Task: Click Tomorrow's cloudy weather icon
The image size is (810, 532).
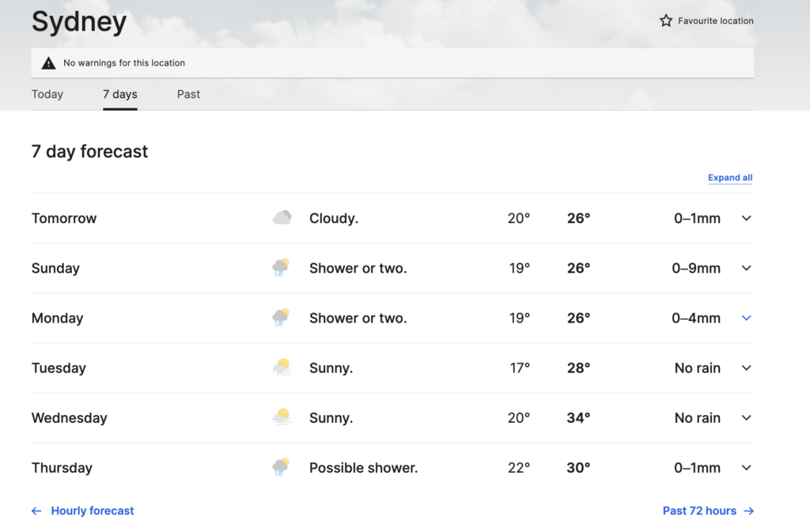Action: coord(282,218)
